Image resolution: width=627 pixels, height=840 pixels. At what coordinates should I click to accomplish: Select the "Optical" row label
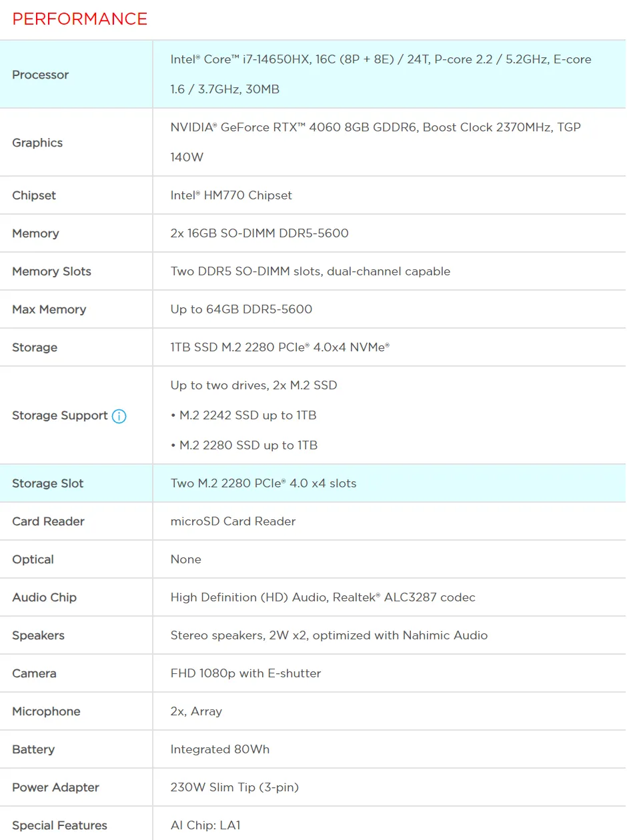(x=33, y=559)
